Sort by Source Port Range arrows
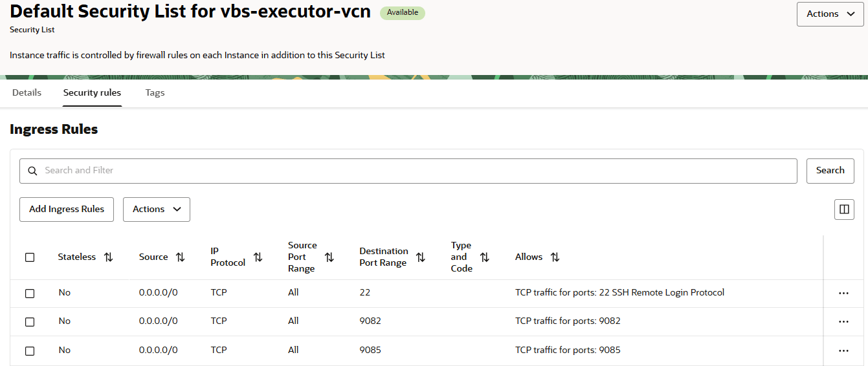The width and height of the screenshot is (868, 366). [x=329, y=257]
